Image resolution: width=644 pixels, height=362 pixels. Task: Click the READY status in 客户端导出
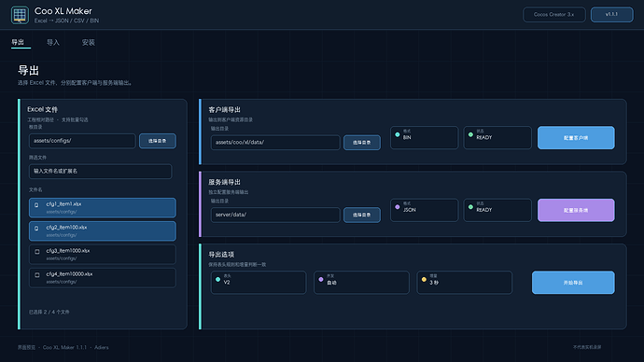point(497,137)
